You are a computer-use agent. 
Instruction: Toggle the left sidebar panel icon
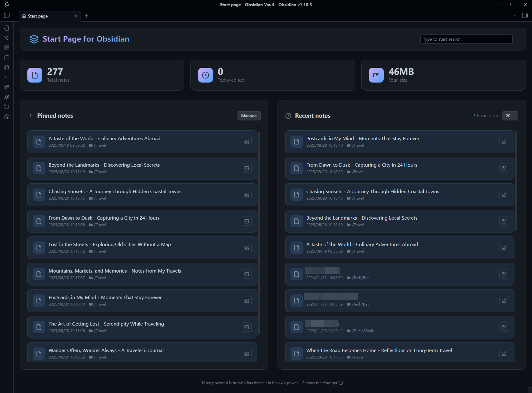[7, 15]
